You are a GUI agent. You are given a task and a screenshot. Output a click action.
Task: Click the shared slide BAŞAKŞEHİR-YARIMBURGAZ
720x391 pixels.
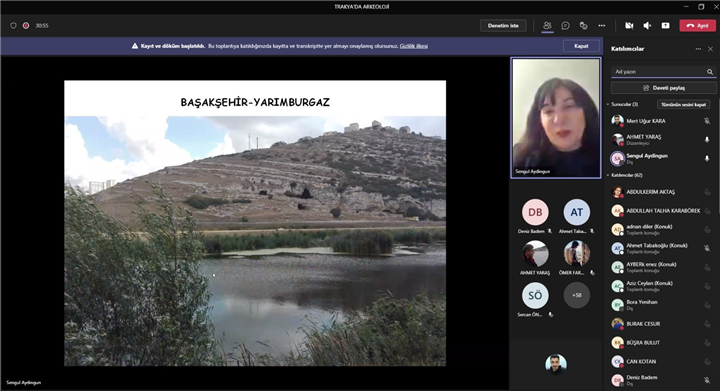coord(255,223)
